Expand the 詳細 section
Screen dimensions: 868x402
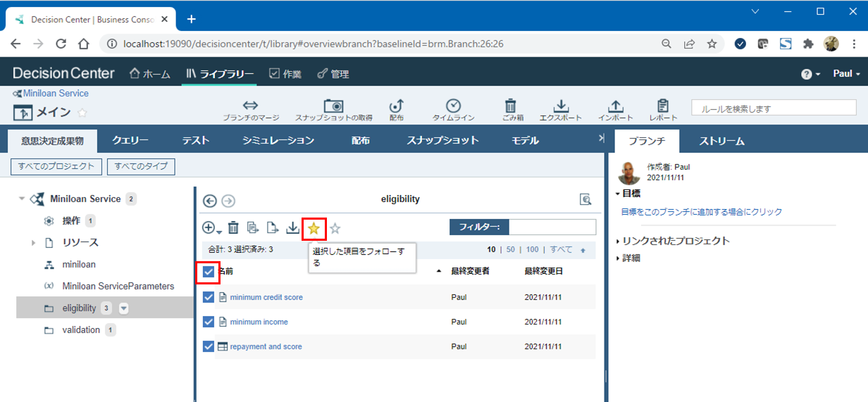point(617,258)
